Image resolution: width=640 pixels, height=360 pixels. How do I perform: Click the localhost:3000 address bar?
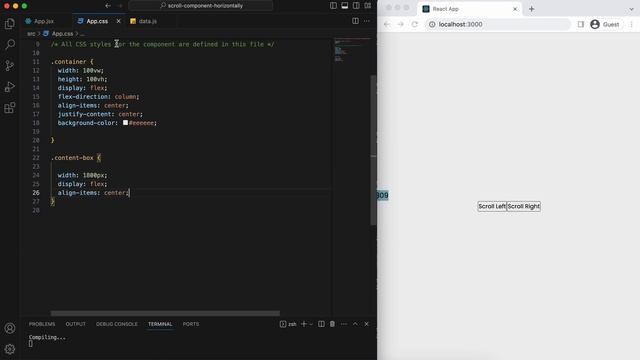(x=498, y=24)
